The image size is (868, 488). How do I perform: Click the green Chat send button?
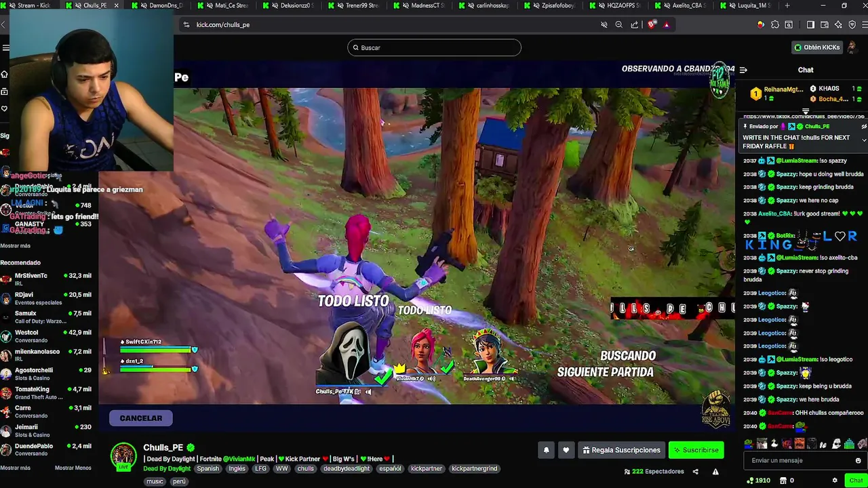856,481
